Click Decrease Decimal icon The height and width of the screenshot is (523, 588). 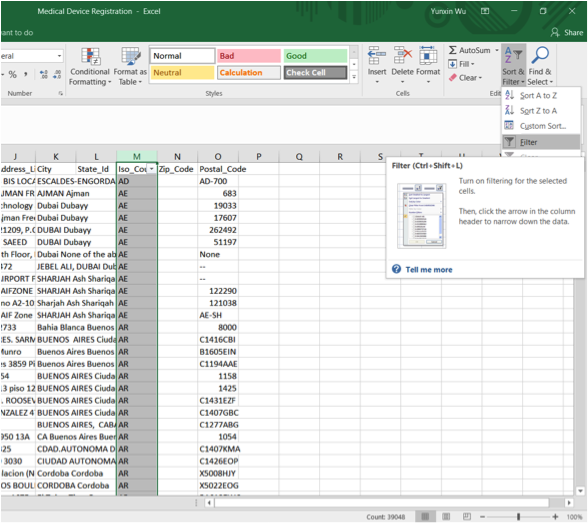point(57,75)
